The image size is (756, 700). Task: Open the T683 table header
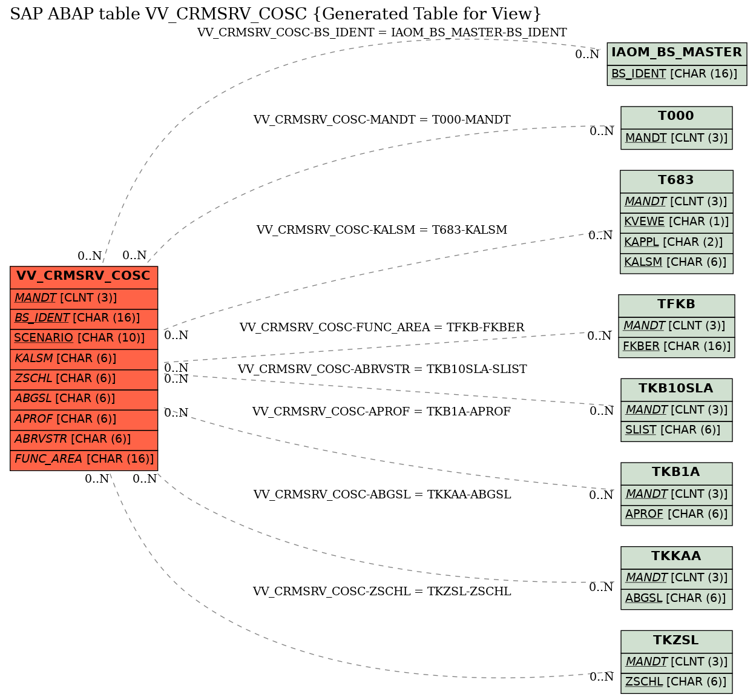click(x=677, y=181)
